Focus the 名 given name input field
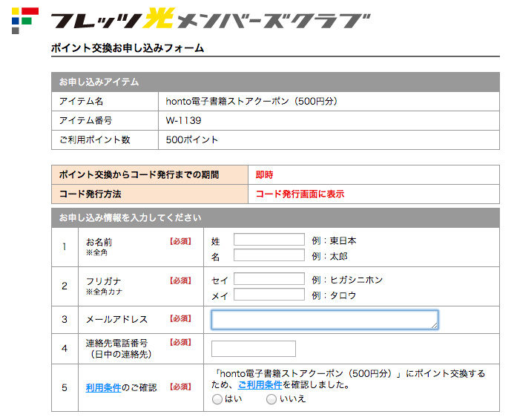This screenshot has height=420, width=517. pyautogui.click(x=269, y=255)
